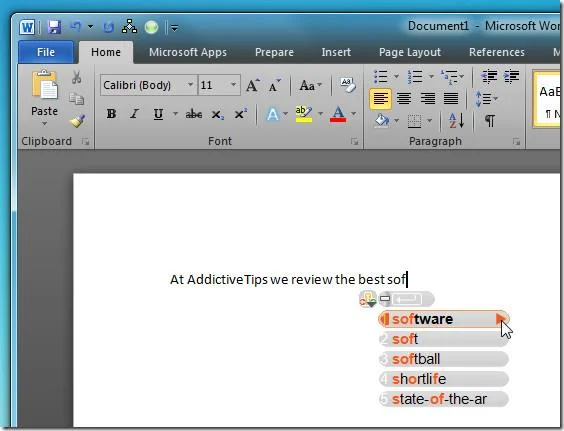Image resolution: width=564 pixels, height=431 pixels.
Task: Toggle Italic formatting
Action: point(135,114)
